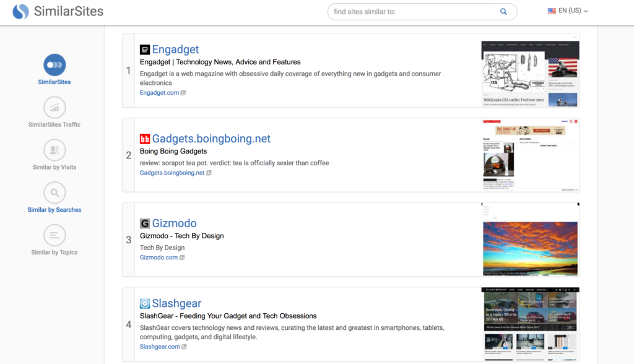Click the 'review: sorapot tea pot' description
634x364 pixels.
(235, 163)
